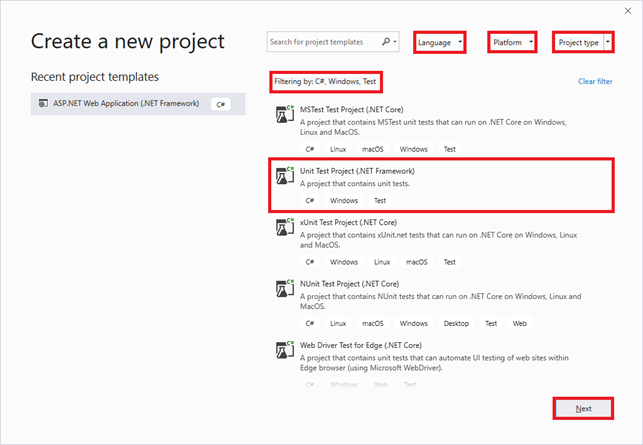The width and height of the screenshot is (643, 445).
Task: Click the MSTest Test Project flask icon
Action: tap(285, 114)
